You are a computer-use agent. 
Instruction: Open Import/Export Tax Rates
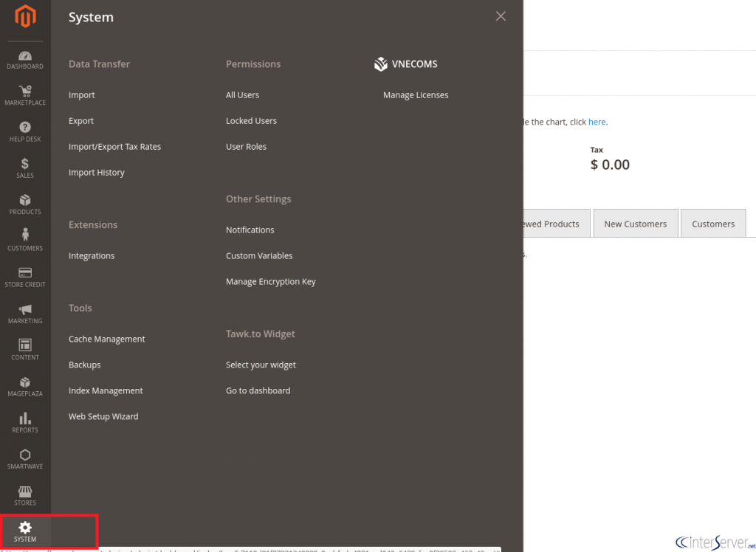tap(114, 147)
